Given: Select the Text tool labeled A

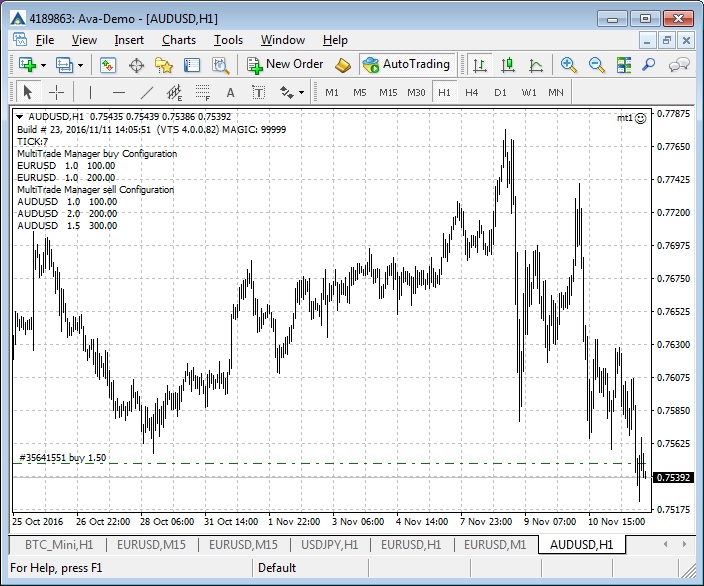Looking at the screenshot, I should (230, 93).
